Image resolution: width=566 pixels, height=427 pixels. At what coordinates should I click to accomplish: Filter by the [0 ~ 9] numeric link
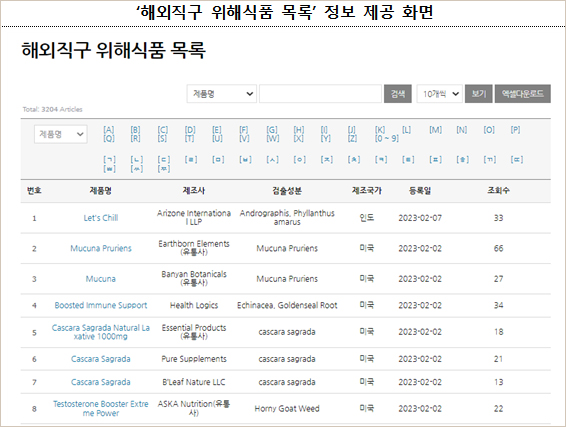(387, 138)
